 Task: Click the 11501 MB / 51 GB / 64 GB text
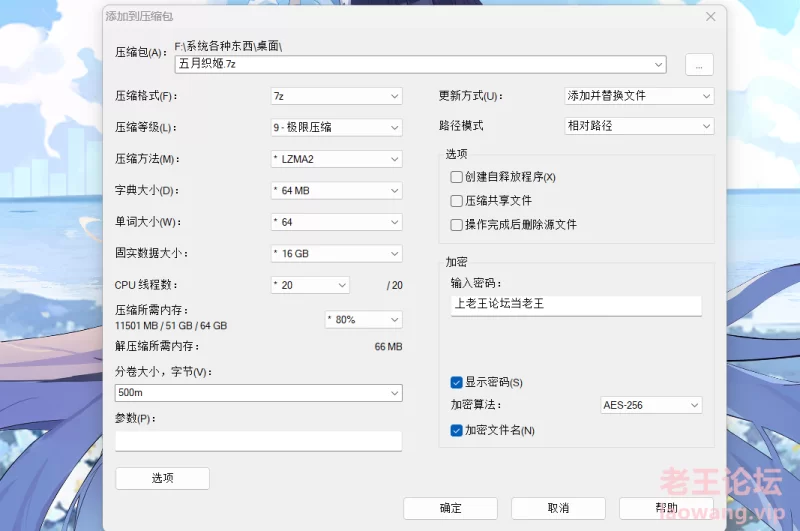pos(171,325)
